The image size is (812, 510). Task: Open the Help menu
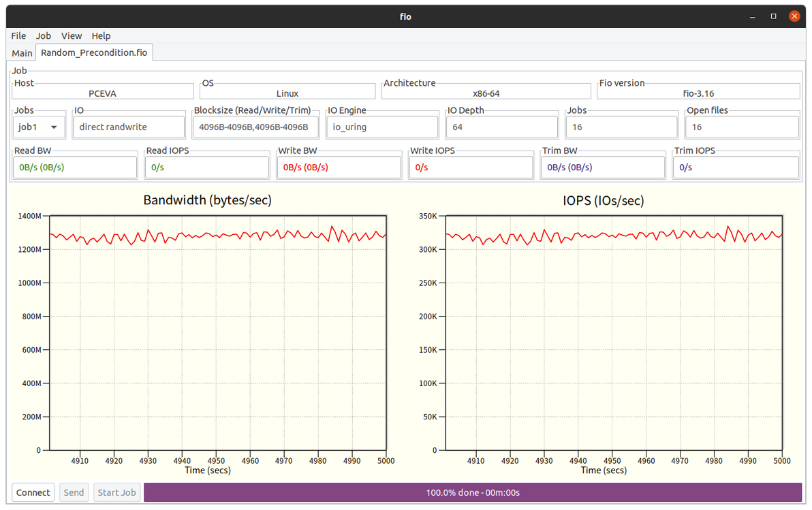101,35
